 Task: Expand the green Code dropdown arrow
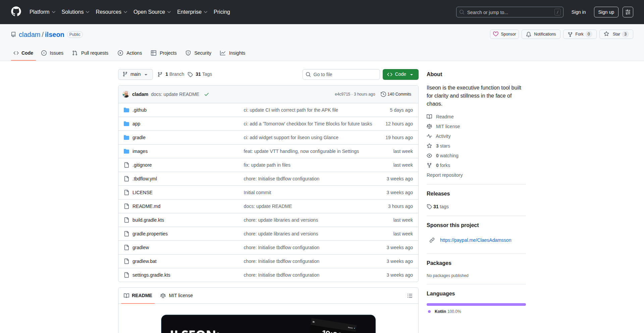tap(412, 74)
